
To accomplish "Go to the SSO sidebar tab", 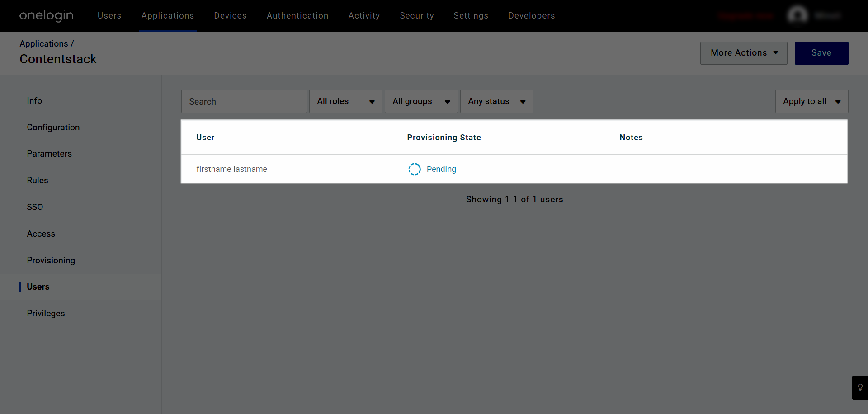I will point(35,207).
